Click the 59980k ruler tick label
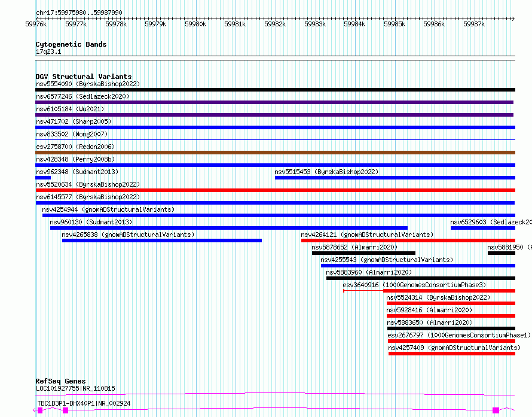The height and width of the screenshot is (417, 532). tap(195, 24)
